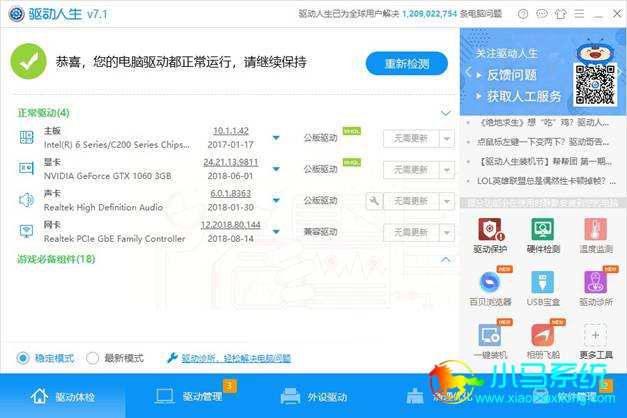Expand the 游戏必备组件(18) section chevron
Image resolution: width=627 pixels, height=418 pixels.
click(445, 260)
